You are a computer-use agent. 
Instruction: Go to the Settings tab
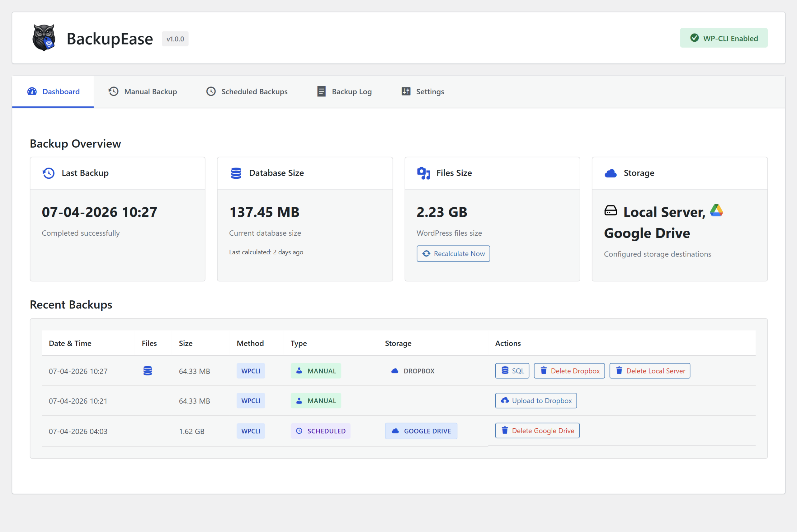point(423,92)
